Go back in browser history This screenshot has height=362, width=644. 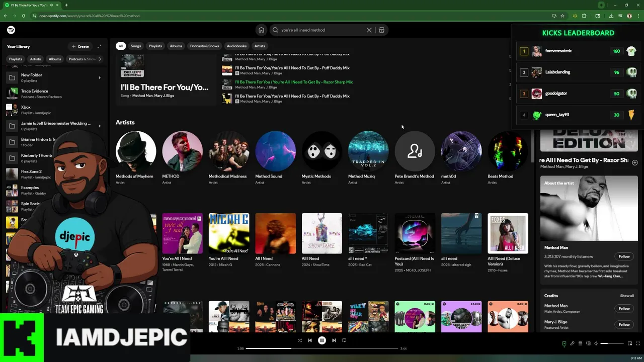6,16
